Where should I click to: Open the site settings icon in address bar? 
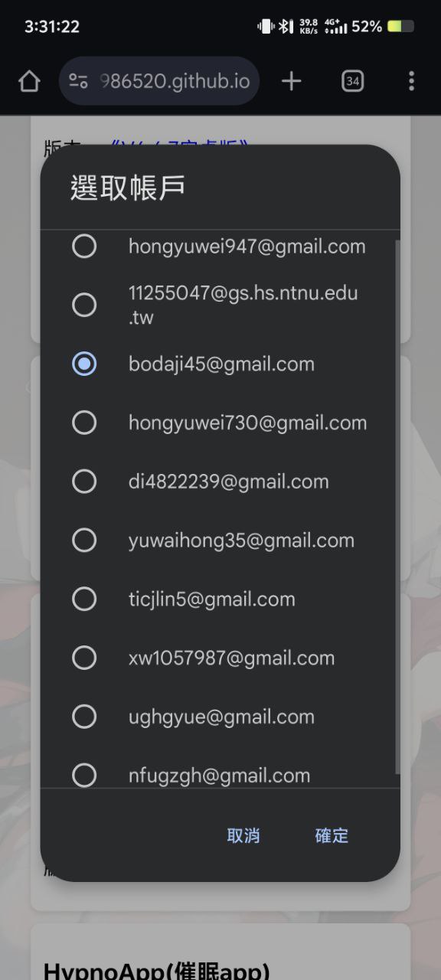79,81
